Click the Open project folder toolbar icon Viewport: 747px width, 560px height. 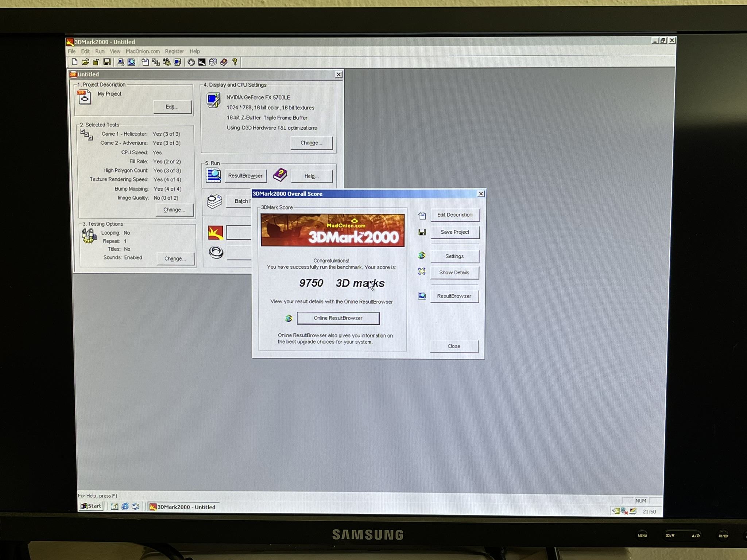[85, 62]
